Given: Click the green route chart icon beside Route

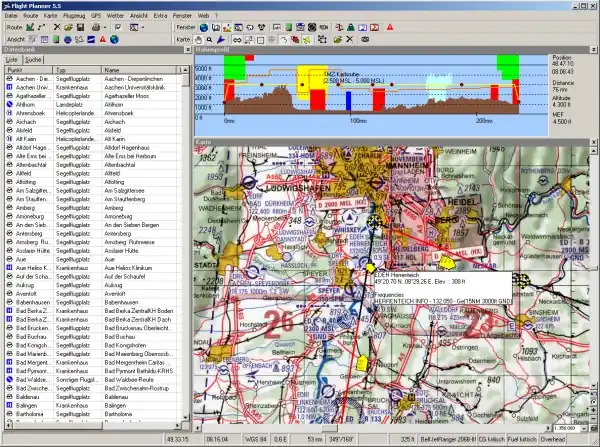Looking at the screenshot, I should click(x=30, y=27).
